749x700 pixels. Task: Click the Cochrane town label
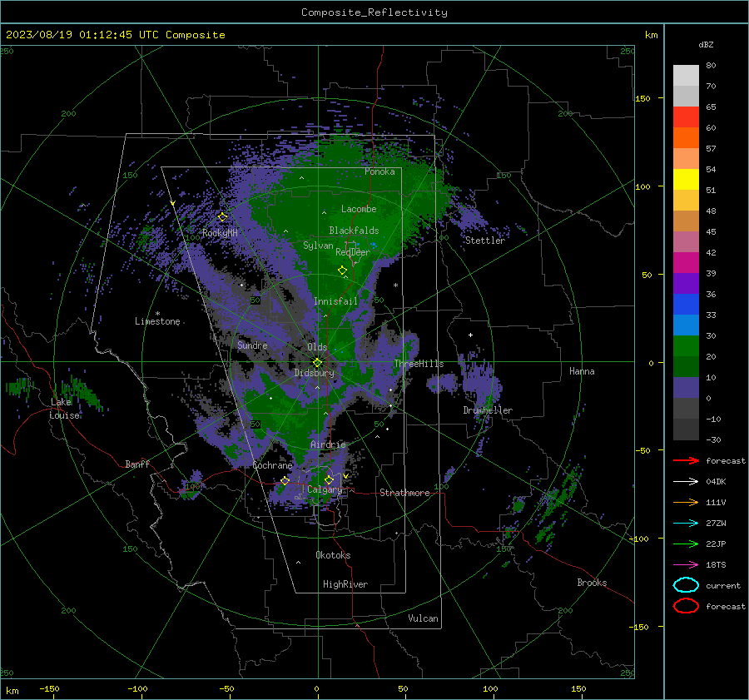272,465
